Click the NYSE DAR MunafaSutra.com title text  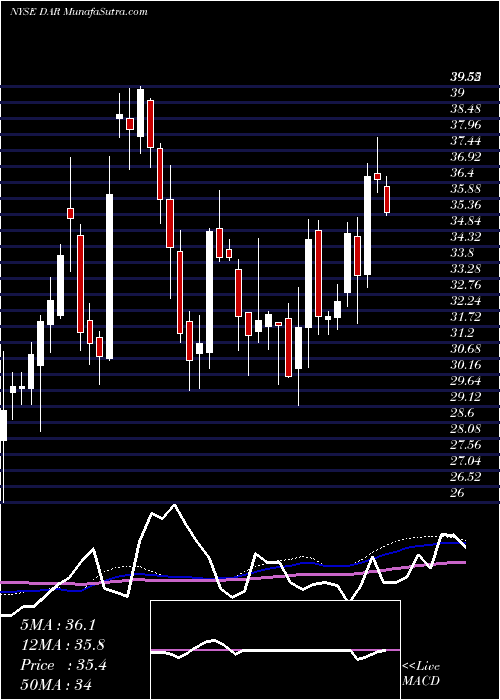(x=79, y=11)
